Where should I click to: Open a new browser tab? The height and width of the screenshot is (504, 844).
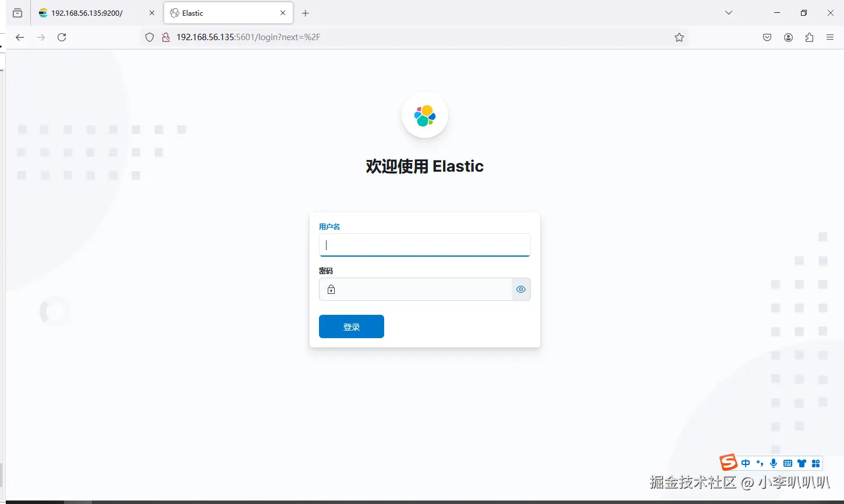pyautogui.click(x=306, y=13)
